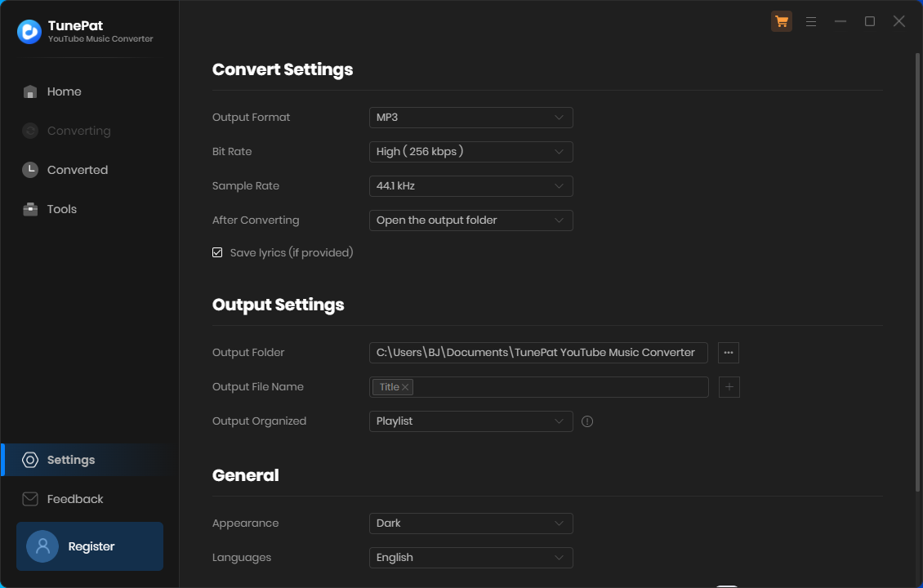
Task: Click the Output Folder path field
Action: [x=538, y=353]
